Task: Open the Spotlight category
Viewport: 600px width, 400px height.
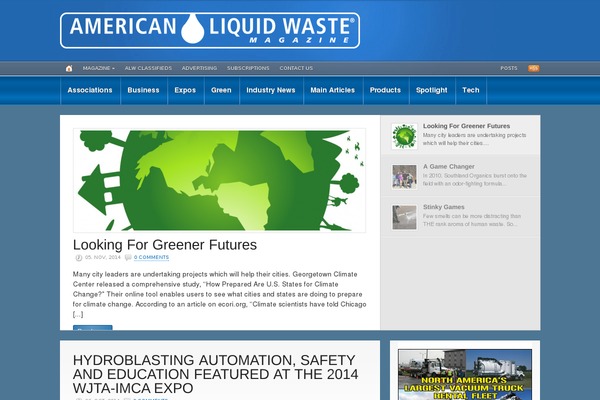Action: (x=432, y=90)
